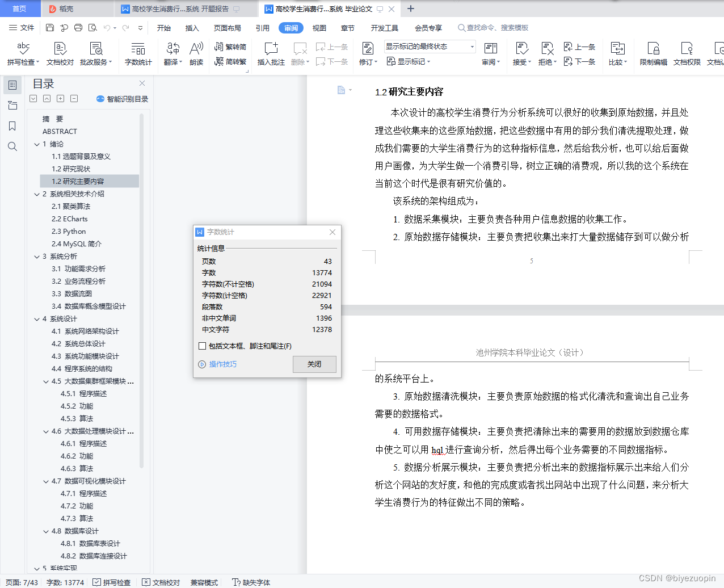Open the spell check tool (拼写检查)

(23, 53)
